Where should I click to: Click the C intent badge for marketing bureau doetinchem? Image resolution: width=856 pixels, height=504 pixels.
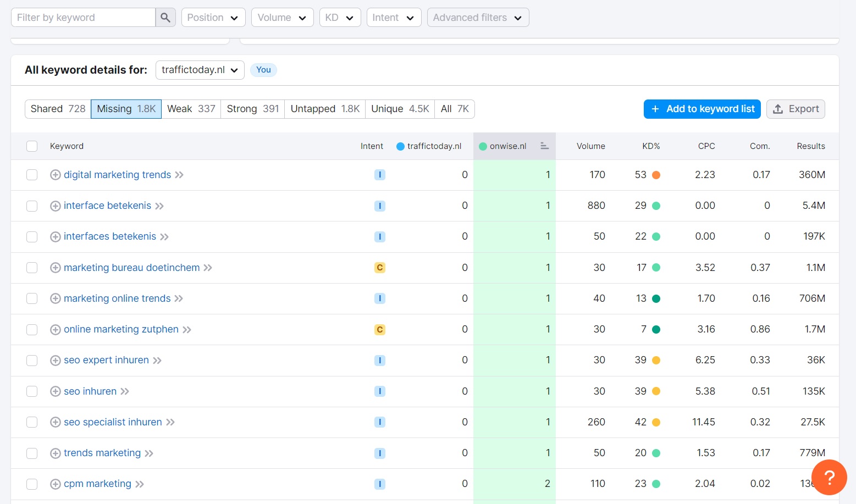click(x=379, y=268)
